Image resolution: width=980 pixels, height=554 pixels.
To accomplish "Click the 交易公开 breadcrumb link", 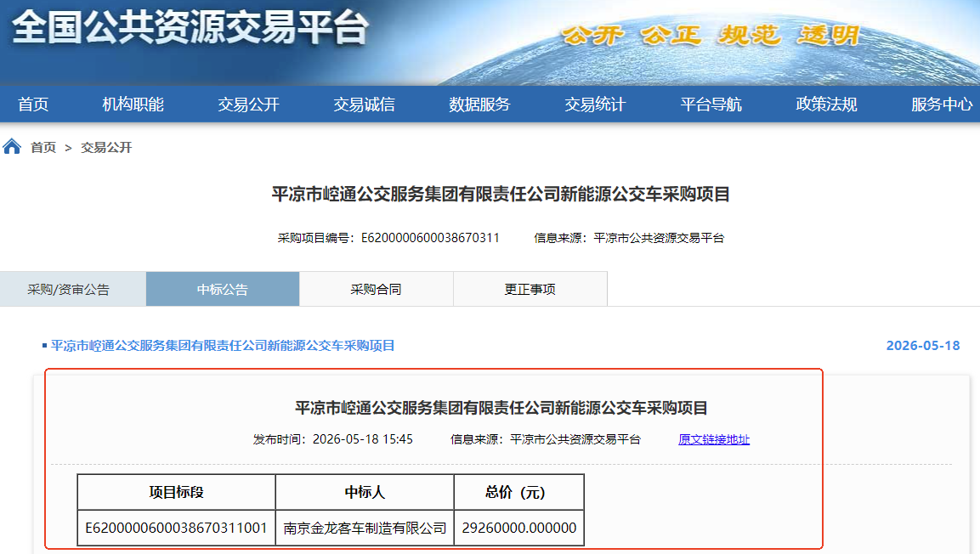I will (x=107, y=147).
